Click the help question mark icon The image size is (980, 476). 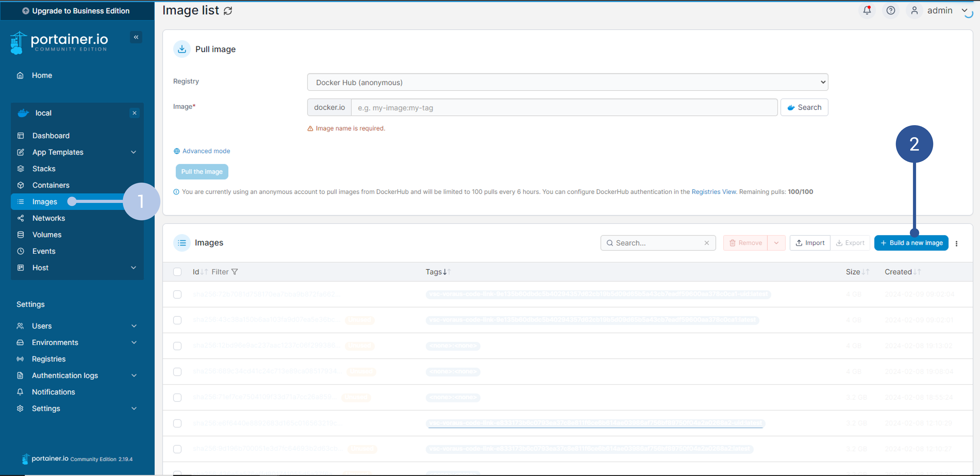pos(890,10)
